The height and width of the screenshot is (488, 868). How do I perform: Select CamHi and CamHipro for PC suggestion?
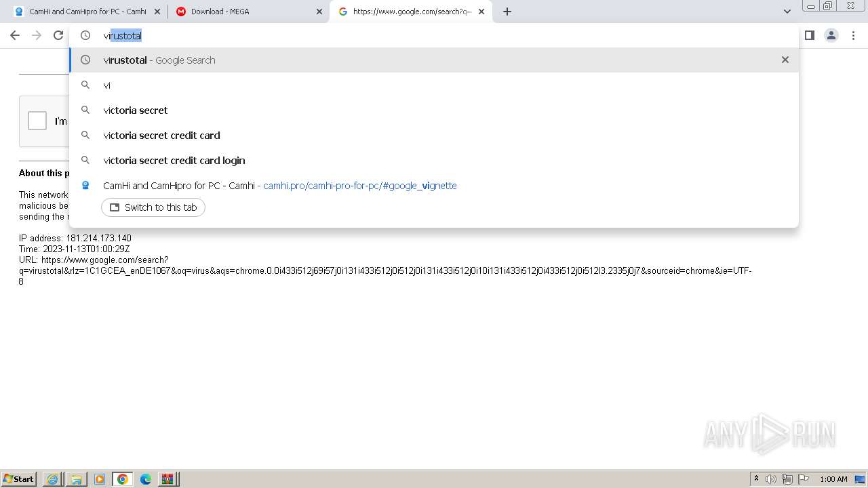tap(434, 186)
